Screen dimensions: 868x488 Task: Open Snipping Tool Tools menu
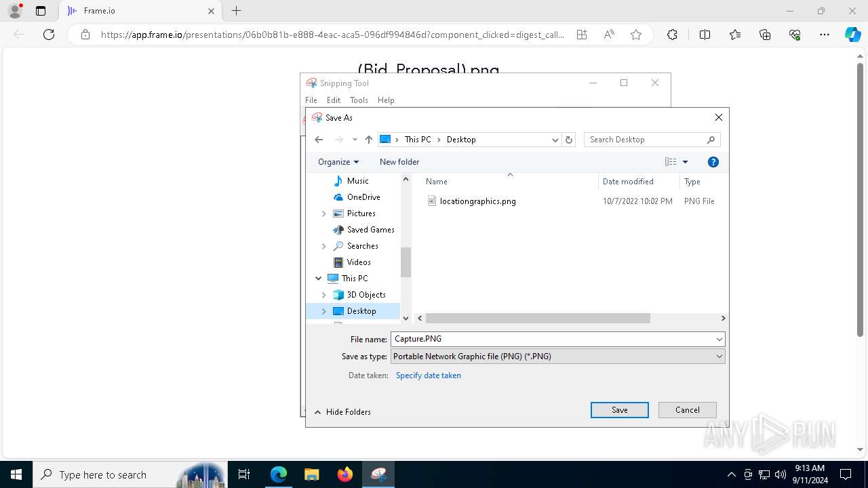359,100
